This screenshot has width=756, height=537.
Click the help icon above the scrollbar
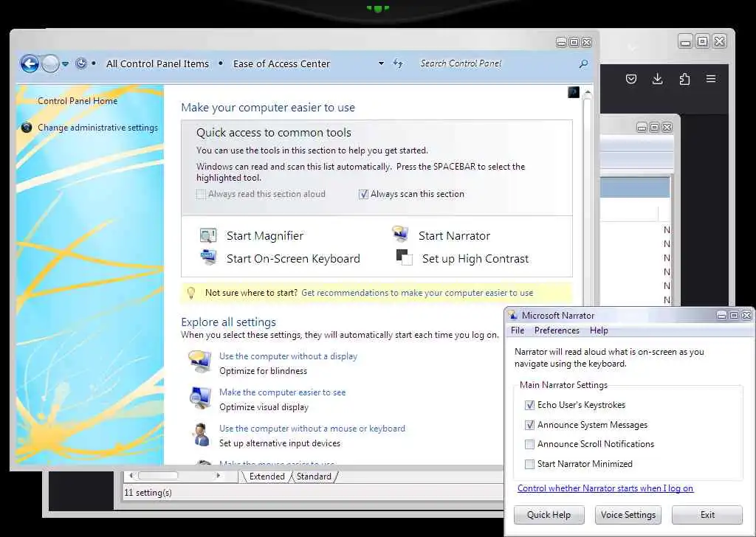[x=573, y=92]
